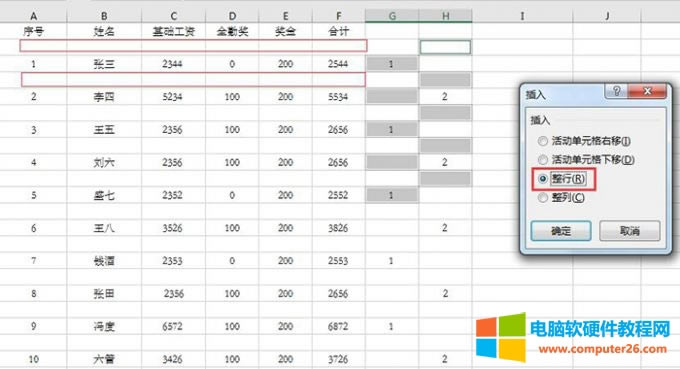Select 活动单元格下移 radio option
Screen dimensions: 680x369
[543, 160]
